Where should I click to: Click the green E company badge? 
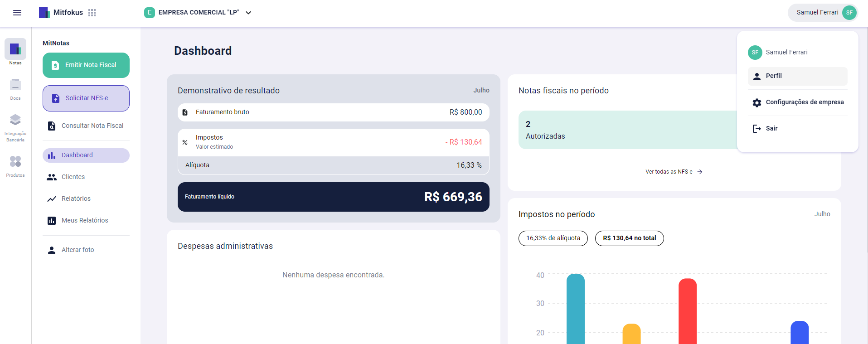[150, 13]
